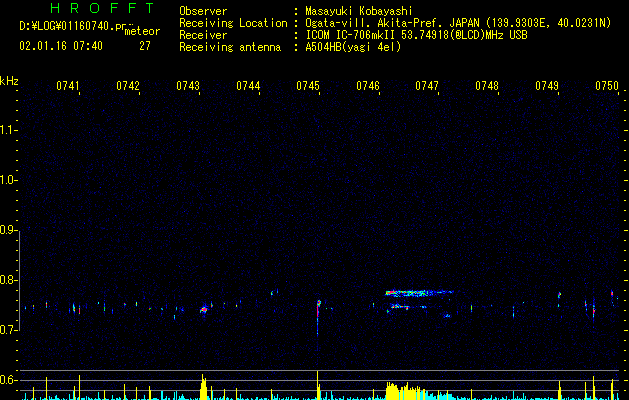Click the 'meteor' label above the count
Viewport: 629px width, 400px height.
(142, 31)
